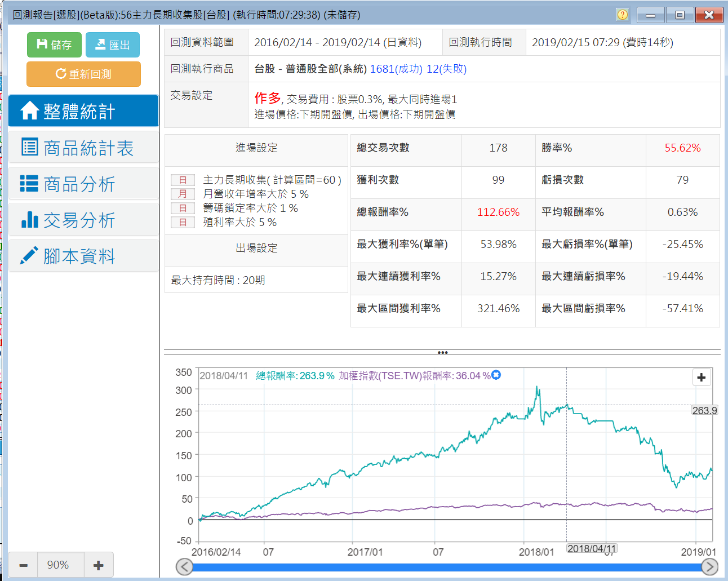Image resolution: width=728 pixels, height=581 pixels.
Task: Click the 月 tag beside 月營收年增率
Action: 183,194
